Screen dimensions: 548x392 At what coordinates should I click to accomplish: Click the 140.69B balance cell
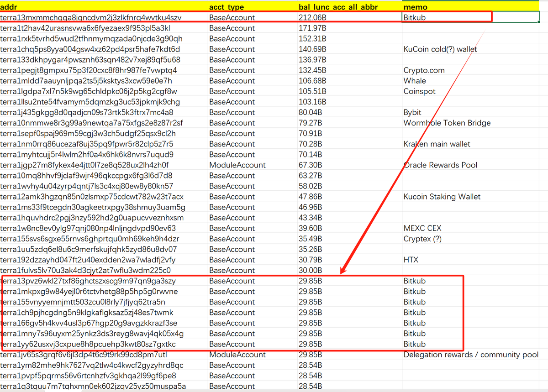[x=349, y=49]
